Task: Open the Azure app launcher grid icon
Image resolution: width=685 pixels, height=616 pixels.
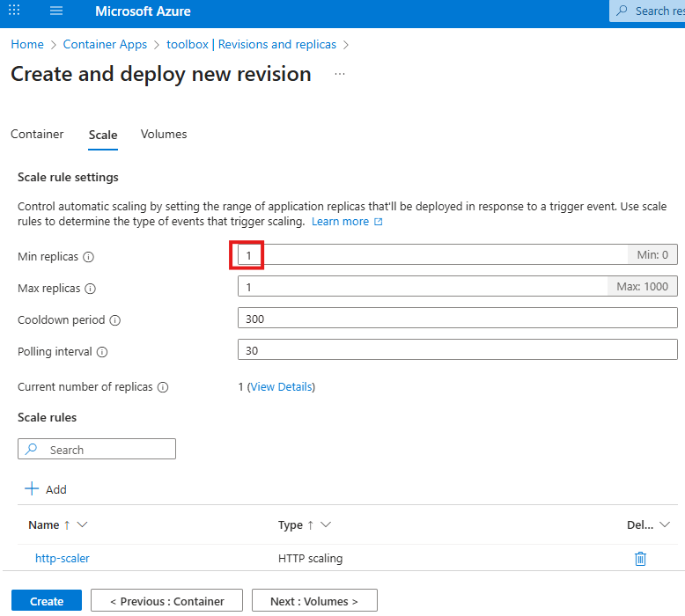Action: point(14,11)
